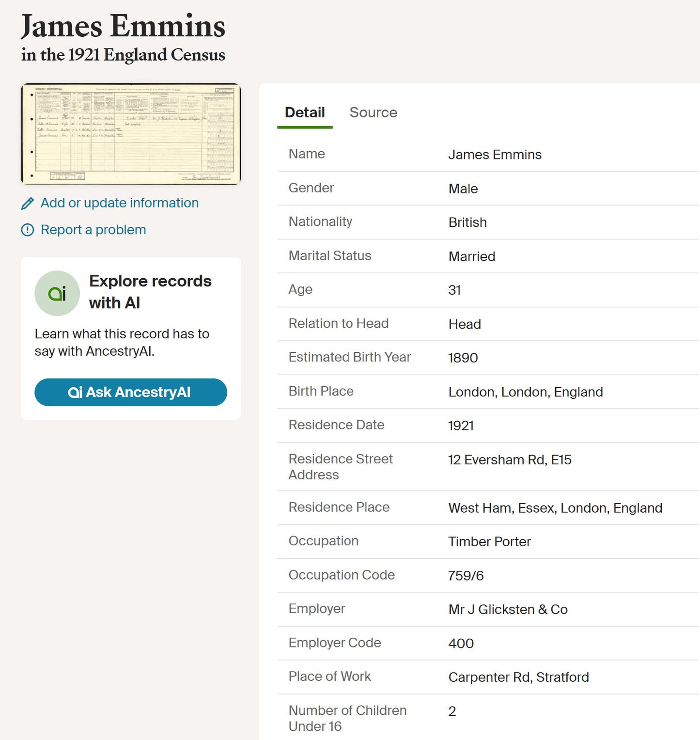The image size is (700, 740).
Task: Select the Birth Place value London, London, England
Action: [525, 392]
